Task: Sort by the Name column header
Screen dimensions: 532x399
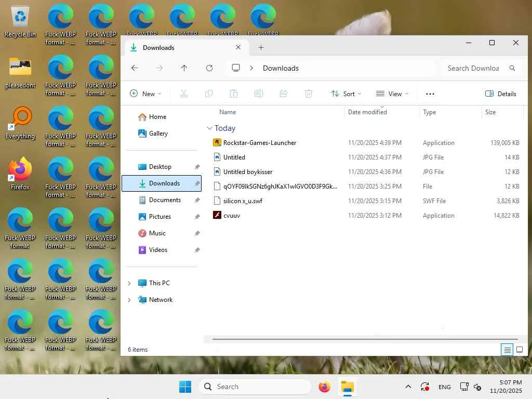Action: pos(228,112)
